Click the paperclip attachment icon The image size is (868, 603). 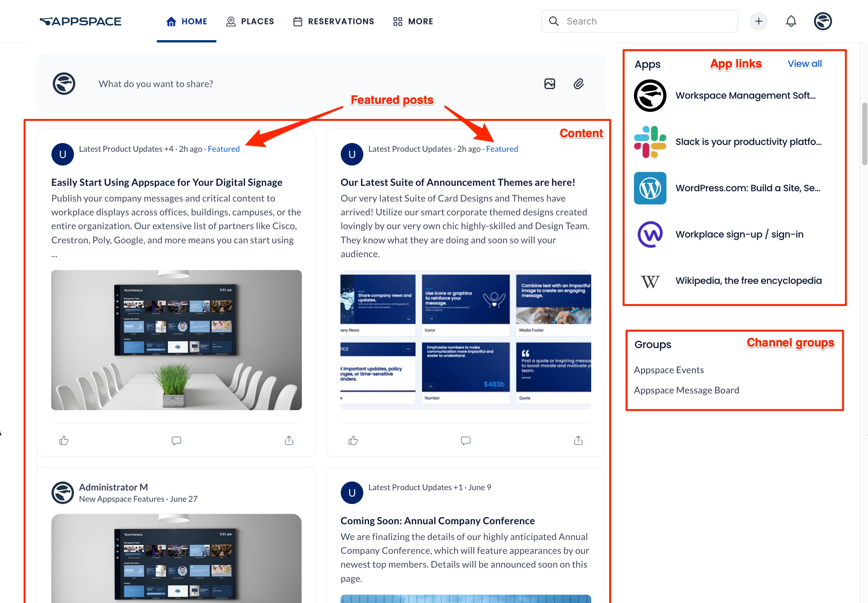tap(579, 84)
